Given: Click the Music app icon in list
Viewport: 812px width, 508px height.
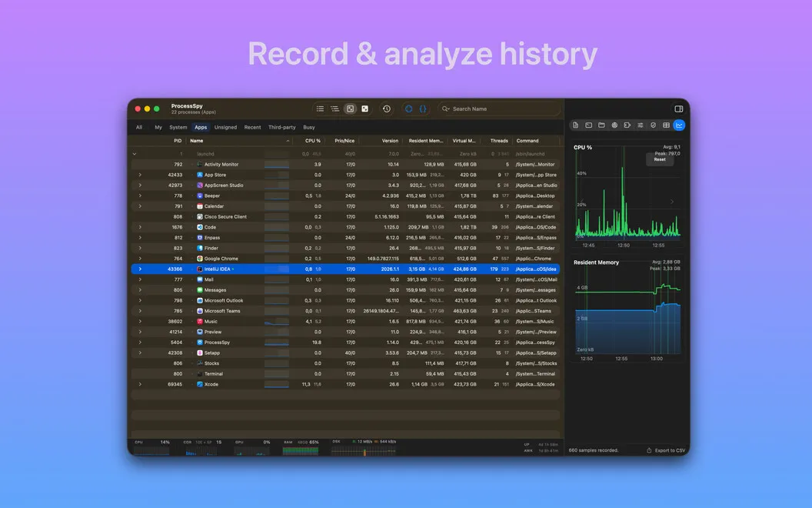Looking at the screenshot, I should 200,322.
